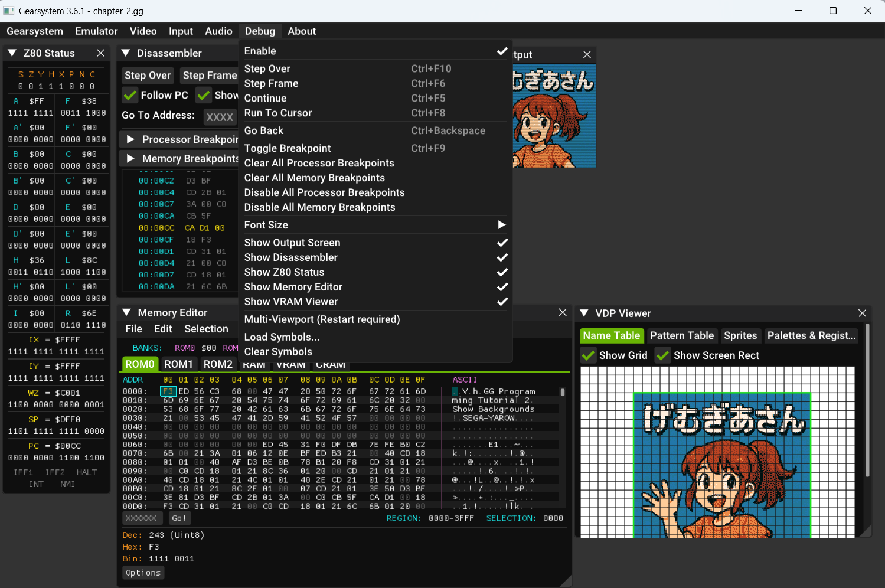Open the Font Size submenu
The height and width of the screenshot is (588, 885).
pos(375,225)
